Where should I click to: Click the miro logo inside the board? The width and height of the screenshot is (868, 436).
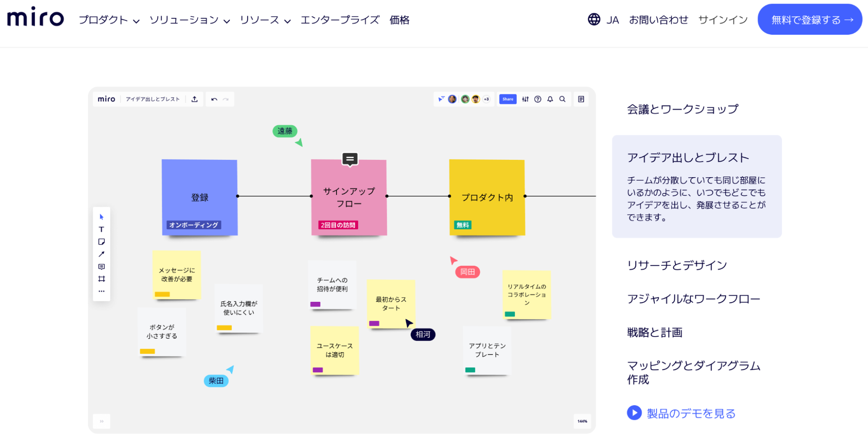106,99
